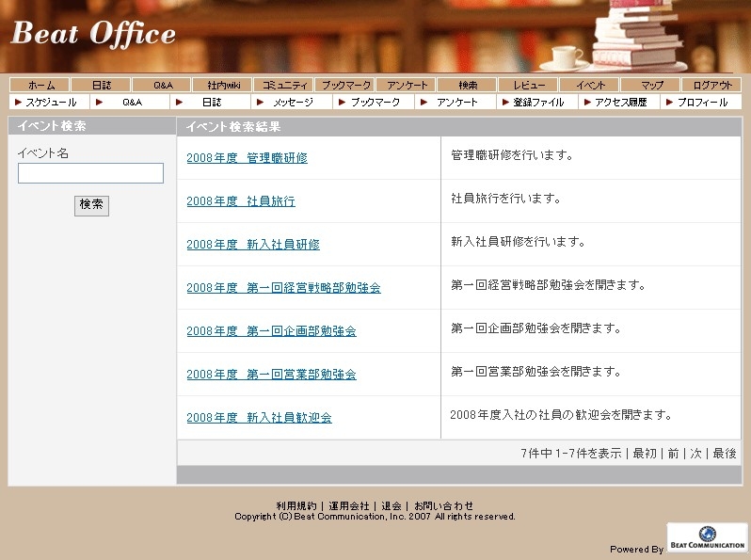Click the Beat Office logo
Image resolution: width=751 pixels, height=560 pixels.
click(93, 34)
